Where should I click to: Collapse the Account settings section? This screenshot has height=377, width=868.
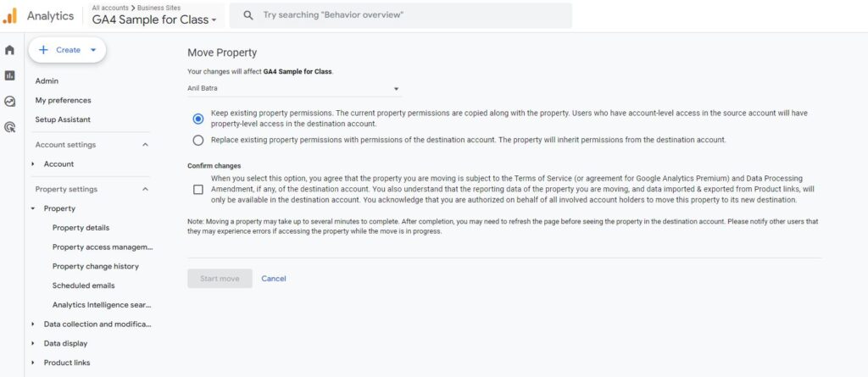tap(145, 145)
